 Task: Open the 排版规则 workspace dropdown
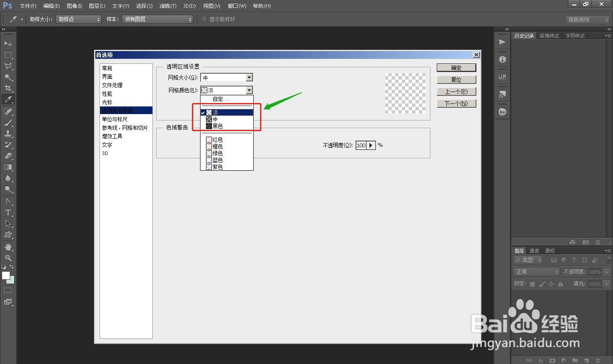588,20
